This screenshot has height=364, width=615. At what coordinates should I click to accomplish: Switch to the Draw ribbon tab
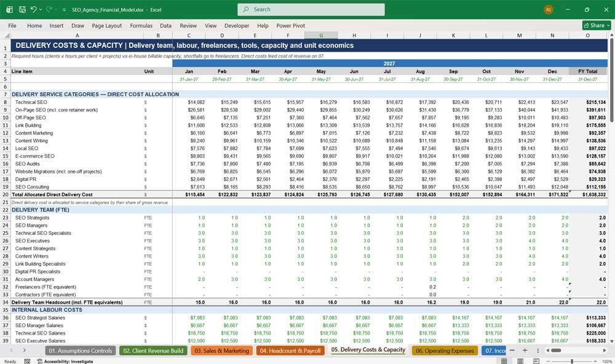[x=77, y=25]
